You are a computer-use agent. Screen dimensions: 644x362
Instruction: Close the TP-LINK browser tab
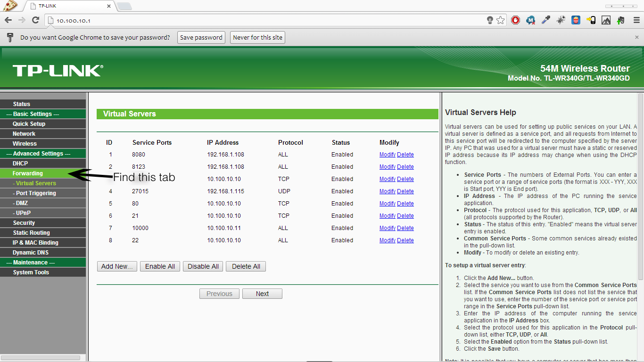tap(109, 7)
